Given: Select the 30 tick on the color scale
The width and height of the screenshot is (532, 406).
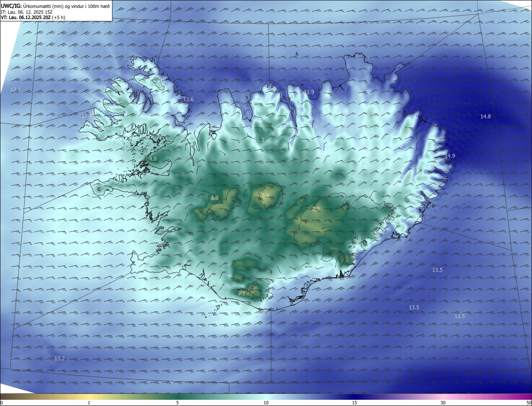Looking at the screenshot, I should tap(443, 403).
